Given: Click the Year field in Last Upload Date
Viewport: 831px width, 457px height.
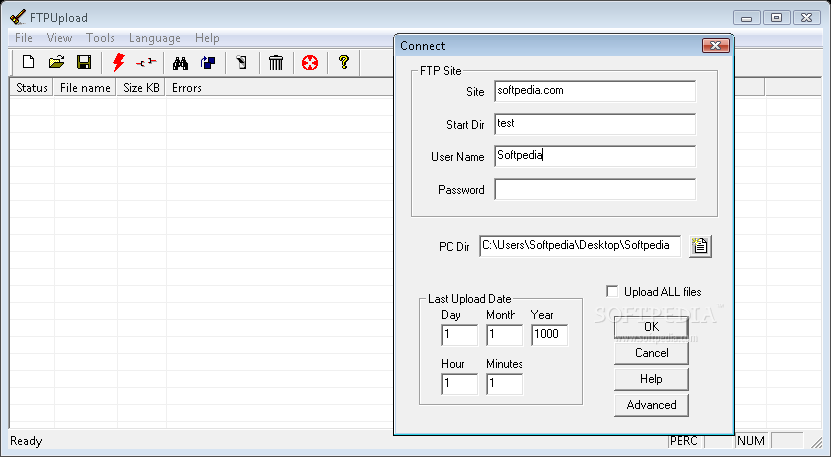Looking at the screenshot, I should [549, 335].
